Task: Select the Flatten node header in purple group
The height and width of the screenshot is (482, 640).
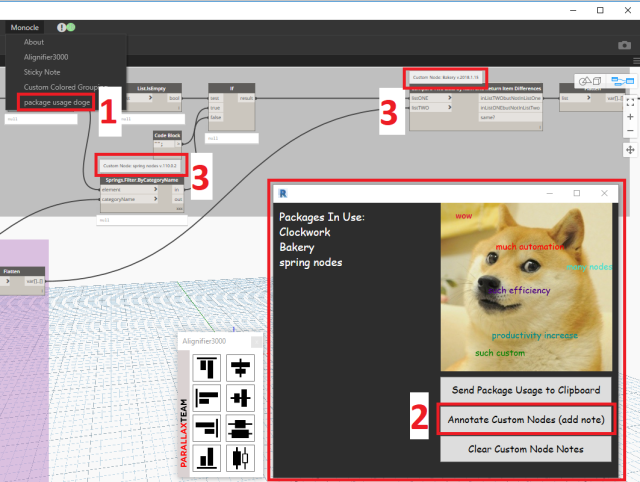Action: tap(22, 271)
